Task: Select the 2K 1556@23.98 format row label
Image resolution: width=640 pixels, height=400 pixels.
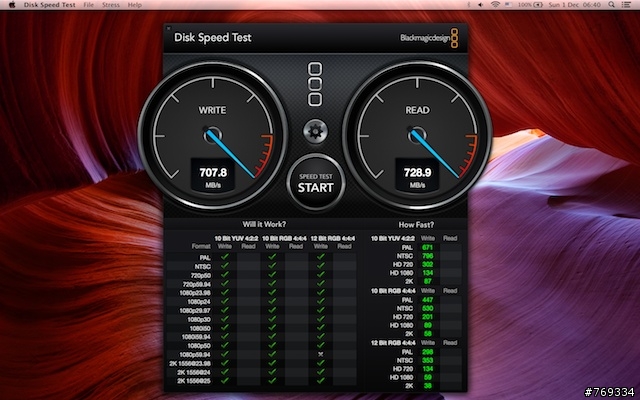Action: tap(190, 364)
